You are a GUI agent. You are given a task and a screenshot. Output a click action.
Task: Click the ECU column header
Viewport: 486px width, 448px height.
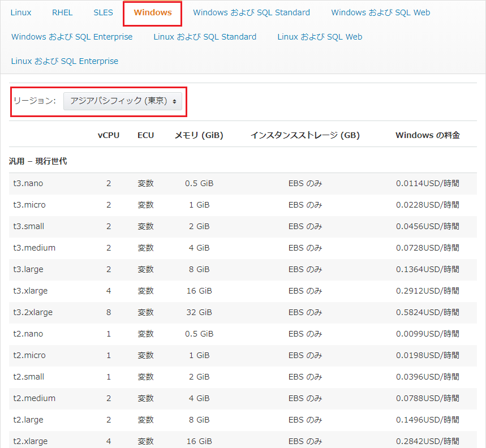coord(145,135)
